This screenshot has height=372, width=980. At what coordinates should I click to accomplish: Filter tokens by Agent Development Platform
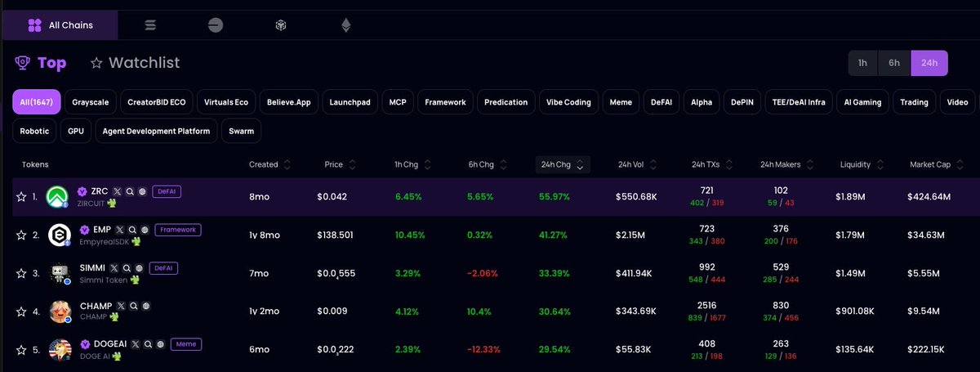pos(156,131)
